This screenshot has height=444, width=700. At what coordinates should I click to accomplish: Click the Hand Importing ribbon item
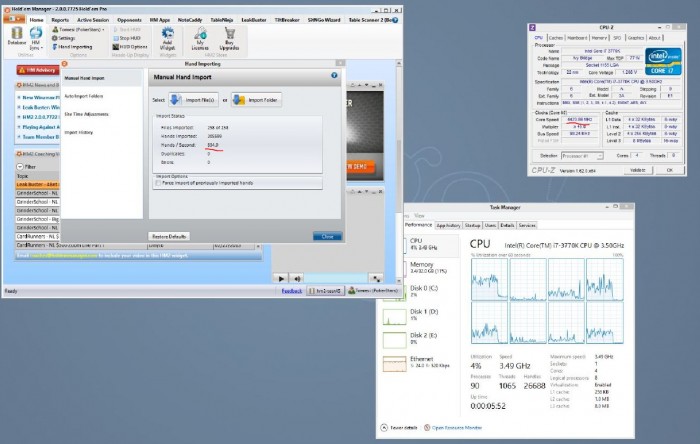pyautogui.click(x=72, y=46)
